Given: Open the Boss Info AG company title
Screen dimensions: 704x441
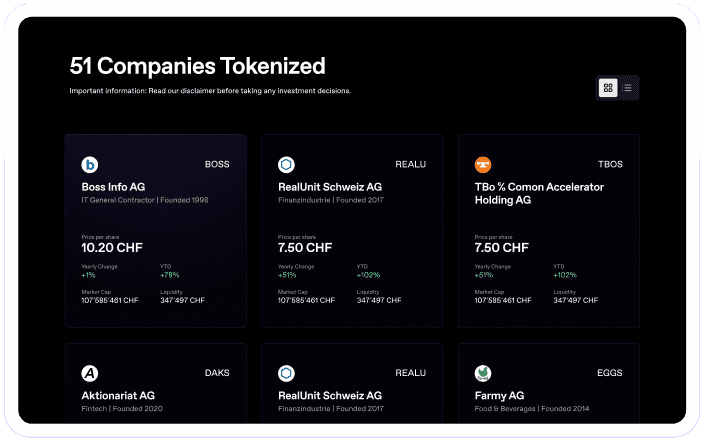Looking at the screenshot, I should coord(113,187).
